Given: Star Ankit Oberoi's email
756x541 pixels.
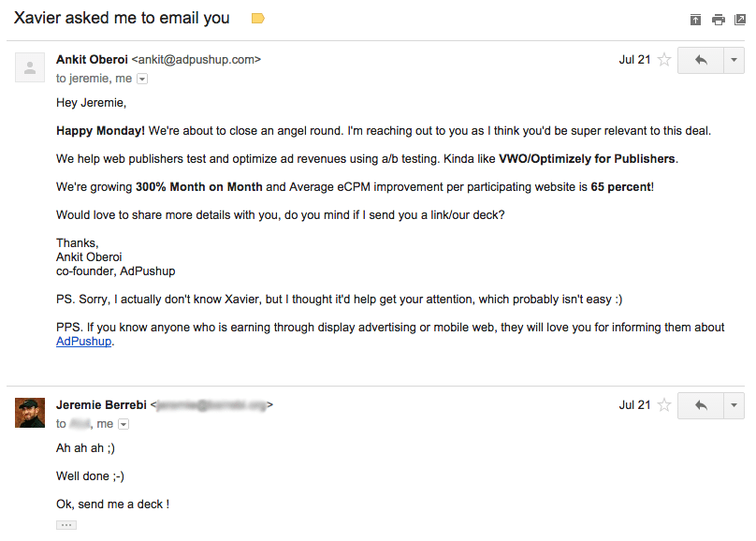Looking at the screenshot, I should [664, 60].
